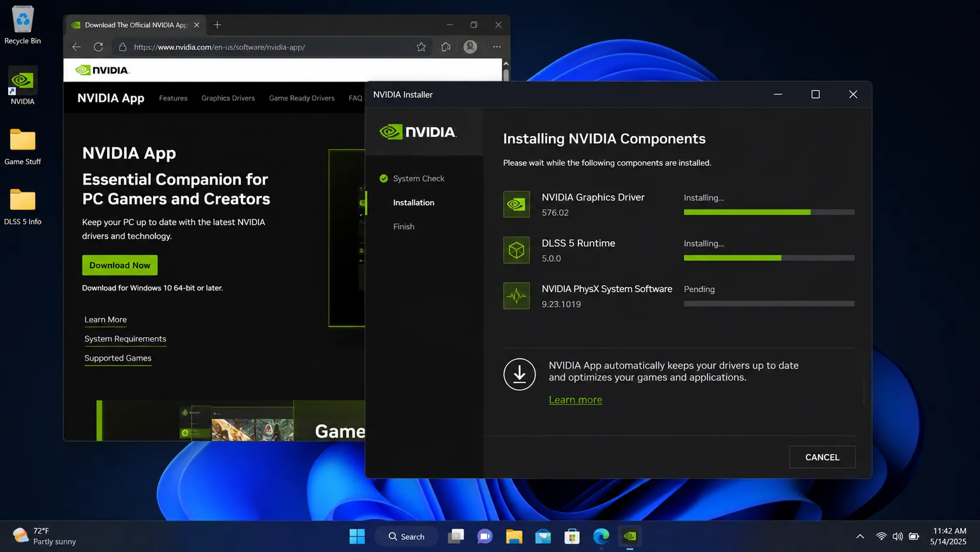Open the System Requirements link
The width and height of the screenshot is (980, 552).
pos(125,339)
